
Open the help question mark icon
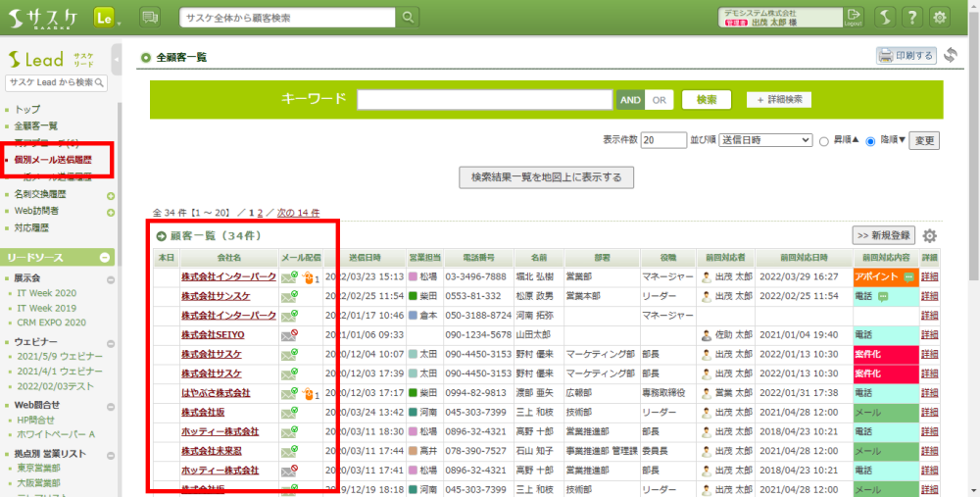pyautogui.click(x=911, y=17)
